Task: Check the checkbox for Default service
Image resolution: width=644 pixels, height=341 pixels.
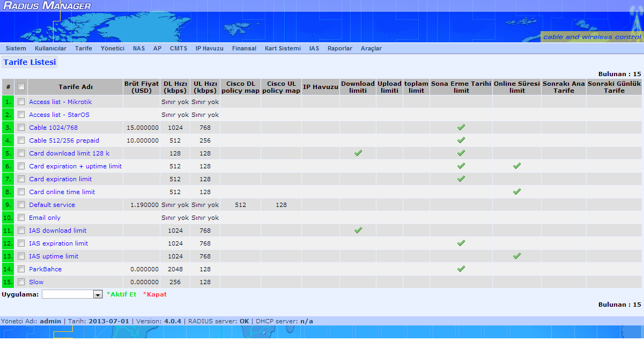Action: tap(20, 204)
